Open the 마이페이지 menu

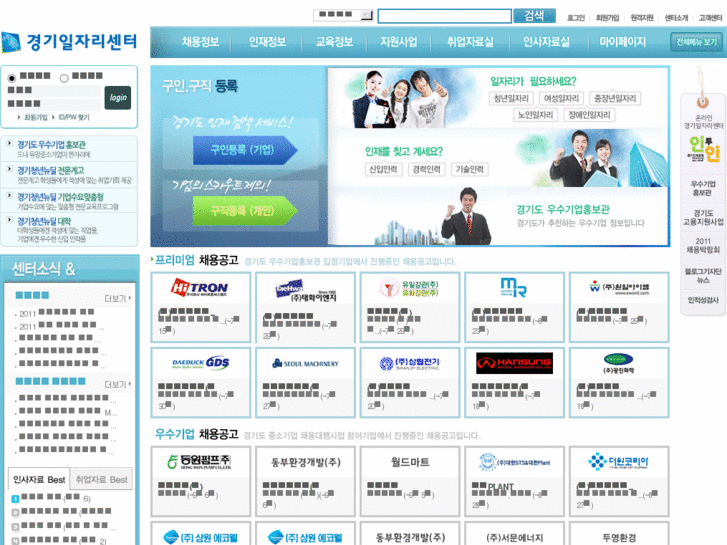(x=623, y=42)
